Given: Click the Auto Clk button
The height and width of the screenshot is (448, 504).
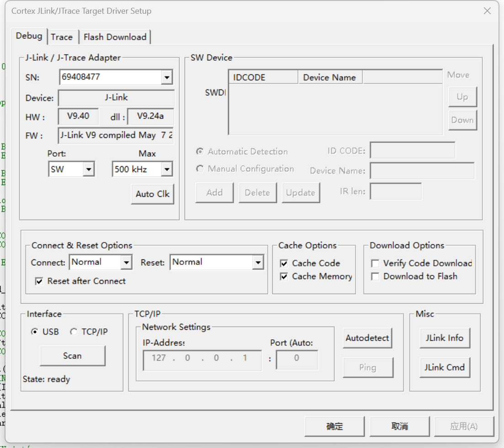Looking at the screenshot, I should pyautogui.click(x=152, y=194).
